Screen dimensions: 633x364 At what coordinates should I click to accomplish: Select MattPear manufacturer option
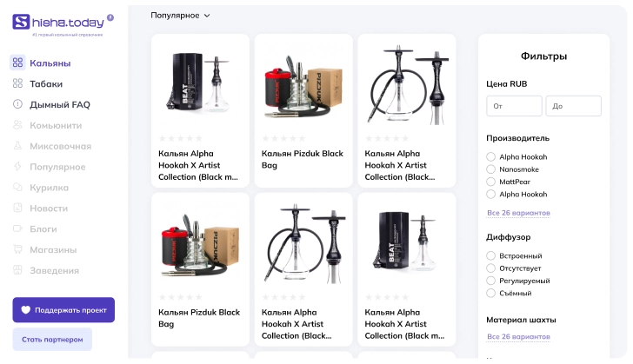[491, 182]
